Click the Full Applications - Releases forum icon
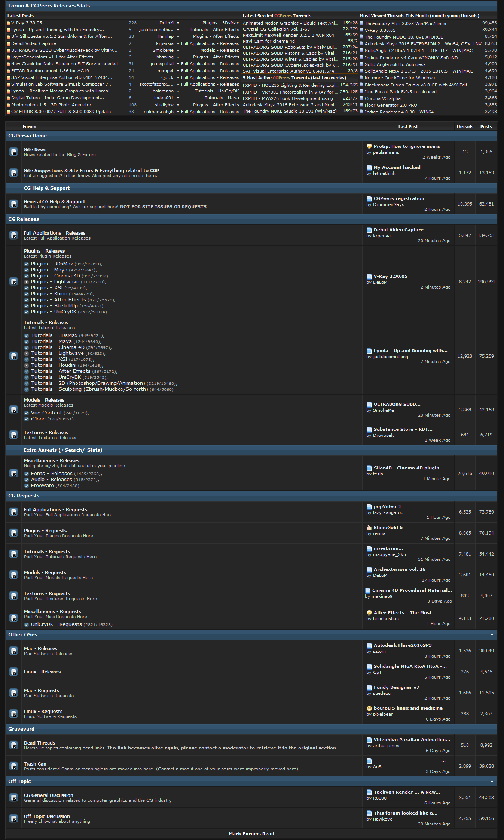 (x=13, y=235)
